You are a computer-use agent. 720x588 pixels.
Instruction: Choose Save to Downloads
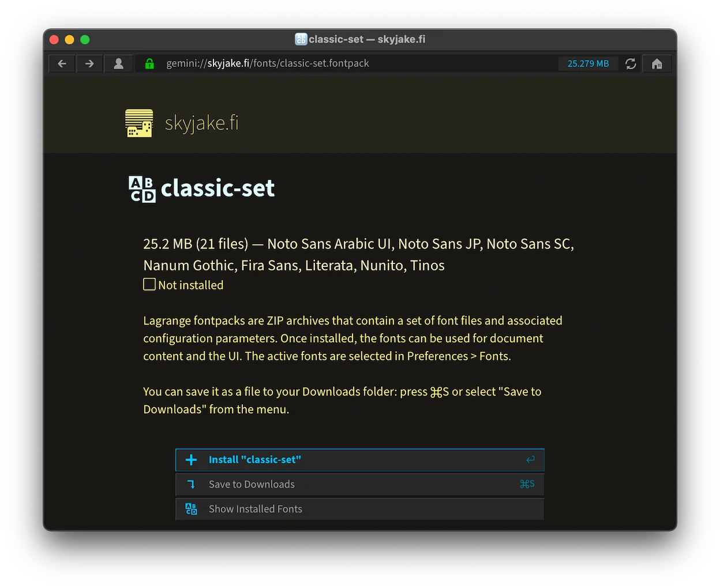click(x=360, y=485)
